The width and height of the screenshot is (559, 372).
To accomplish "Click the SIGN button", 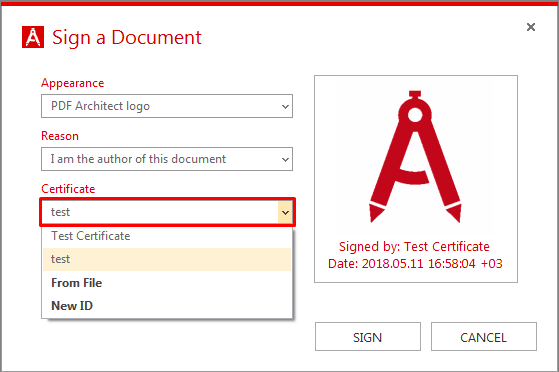I will [368, 337].
